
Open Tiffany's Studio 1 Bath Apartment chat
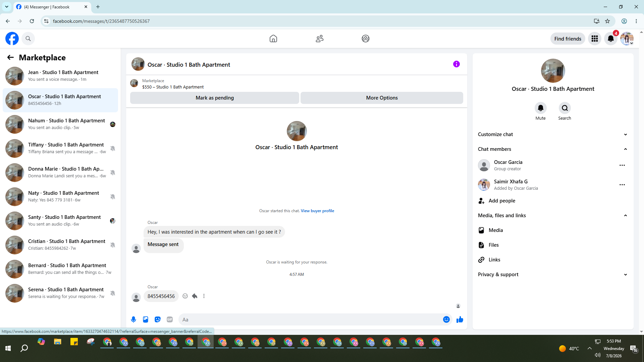click(x=60, y=148)
